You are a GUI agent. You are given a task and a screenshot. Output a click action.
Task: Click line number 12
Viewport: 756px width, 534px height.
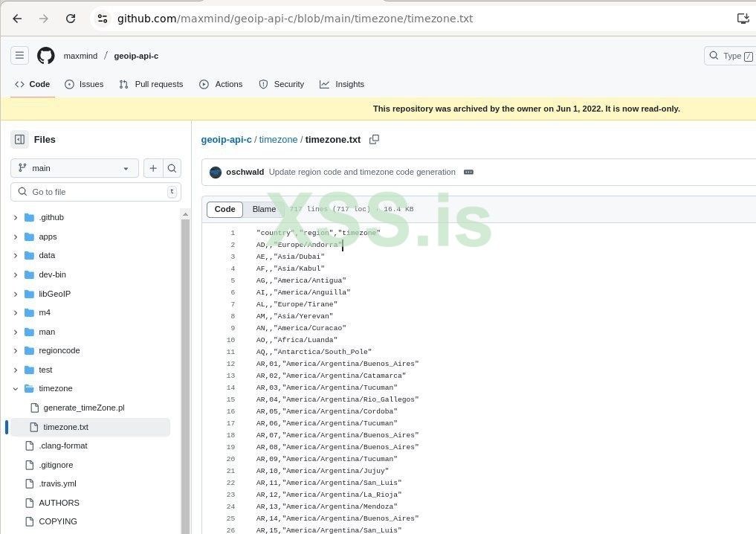tap(230, 364)
